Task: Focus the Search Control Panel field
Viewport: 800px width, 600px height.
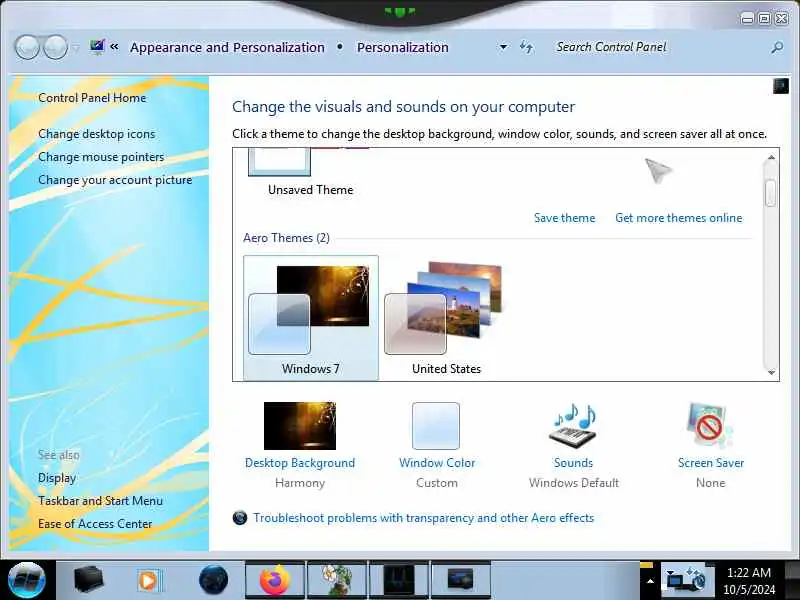Action: (658, 47)
